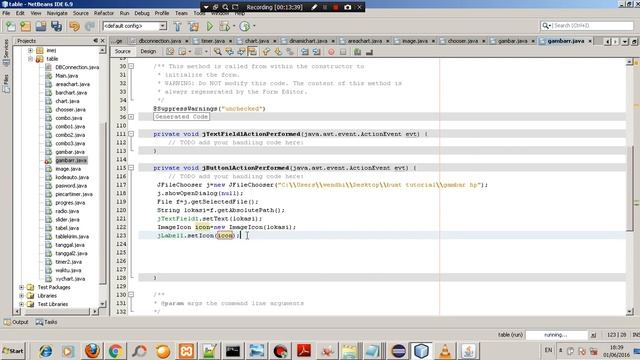Click Toggle Highlight Search icon in editor toolbar
The height and width of the screenshot is (360, 640).
point(252,52)
